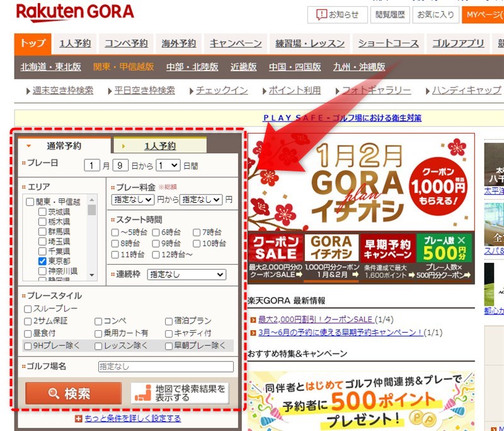Open the ショートコース tab
The height and width of the screenshot is (431, 504).
388,43
